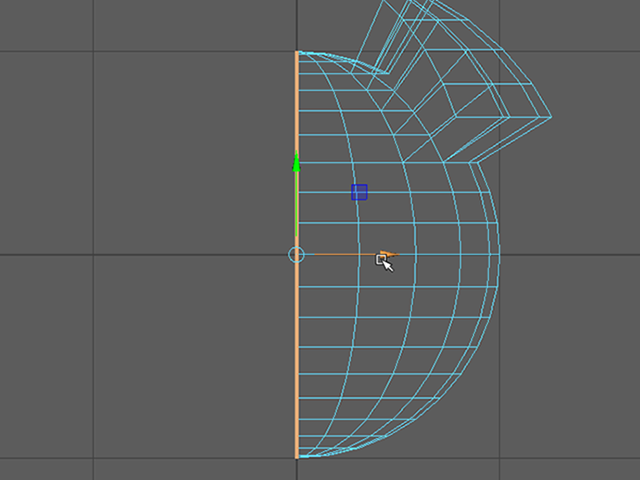
Task: Click the orange X-axis move arrow
Action: tap(389, 254)
